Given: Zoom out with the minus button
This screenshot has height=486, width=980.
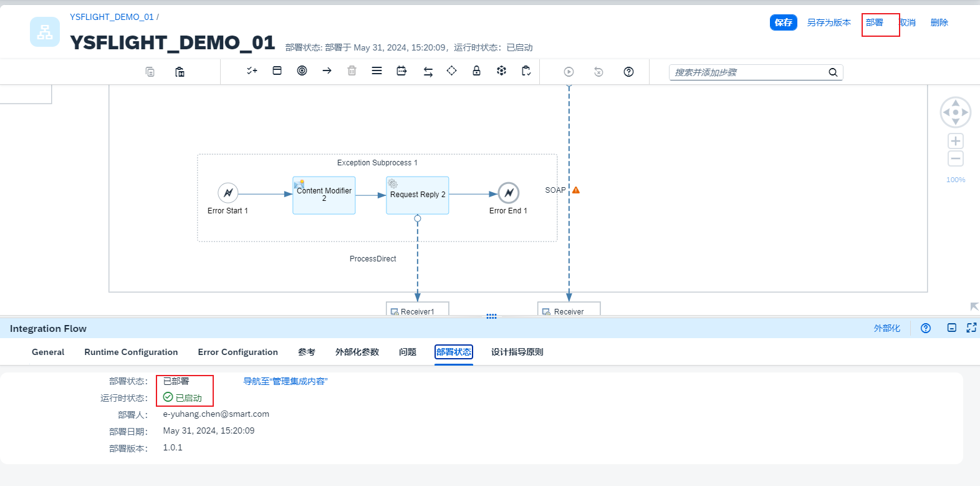Looking at the screenshot, I should [955, 158].
